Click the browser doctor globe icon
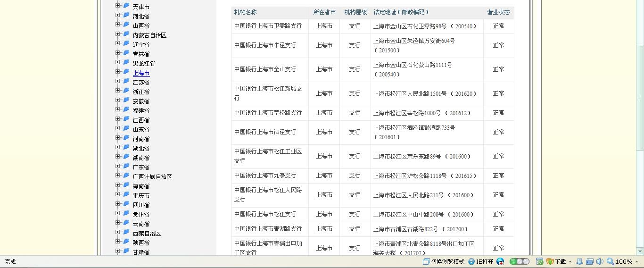Viewport: 644px width, 268px height. 500,261
